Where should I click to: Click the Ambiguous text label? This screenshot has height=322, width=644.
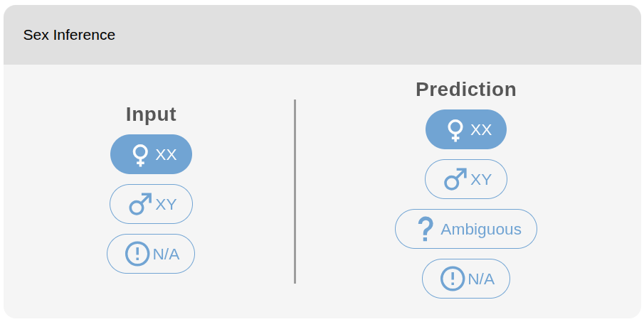click(x=481, y=230)
